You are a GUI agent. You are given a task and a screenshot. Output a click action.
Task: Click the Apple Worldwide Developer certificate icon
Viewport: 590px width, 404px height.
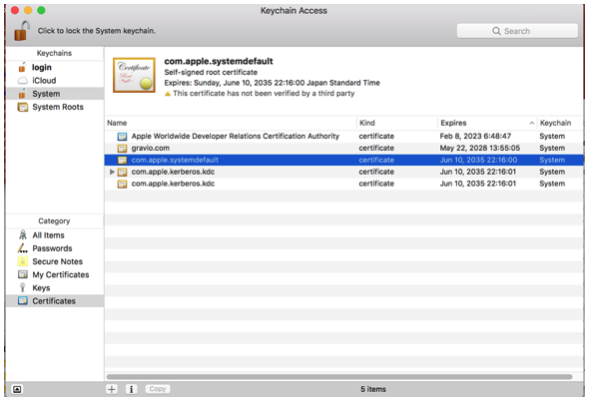coord(122,137)
